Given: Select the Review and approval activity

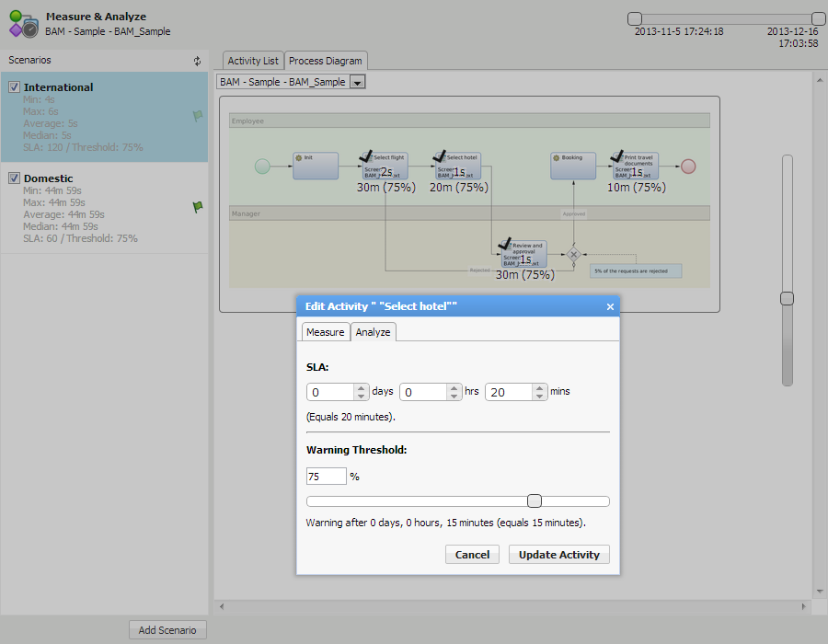Looking at the screenshot, I should (523, 254).
